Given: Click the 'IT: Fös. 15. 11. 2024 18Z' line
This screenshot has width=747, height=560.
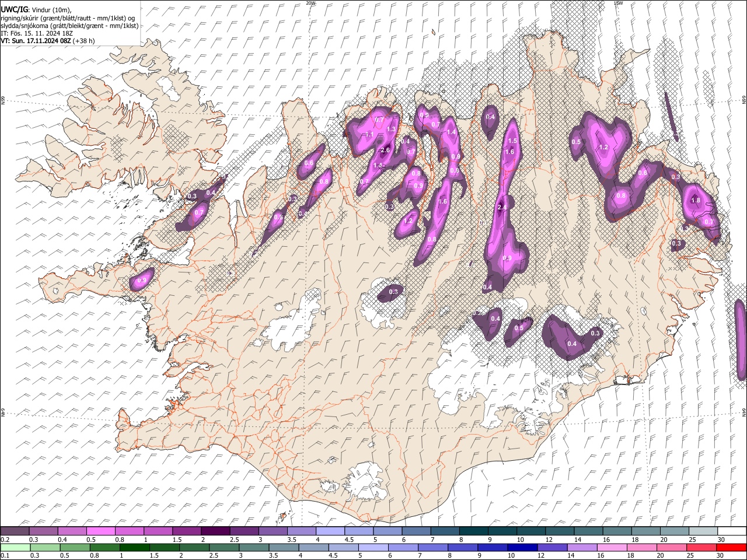Looking at the screenshot, I should point(37,33).
